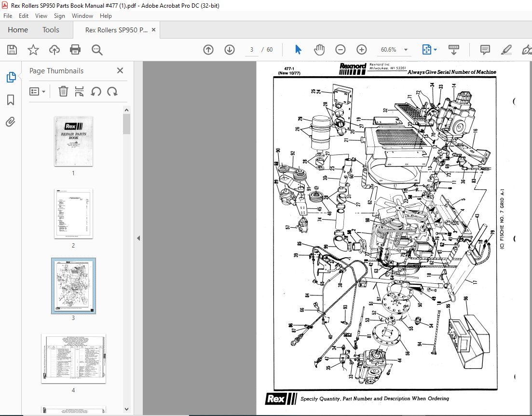This screenshot has height=416, width=532.
Task: Choose the Selection arrow tool
Action: click(x=298, y=50)
